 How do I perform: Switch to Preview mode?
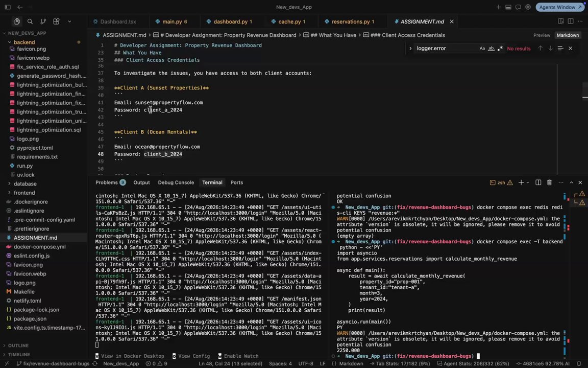point(542,35)
